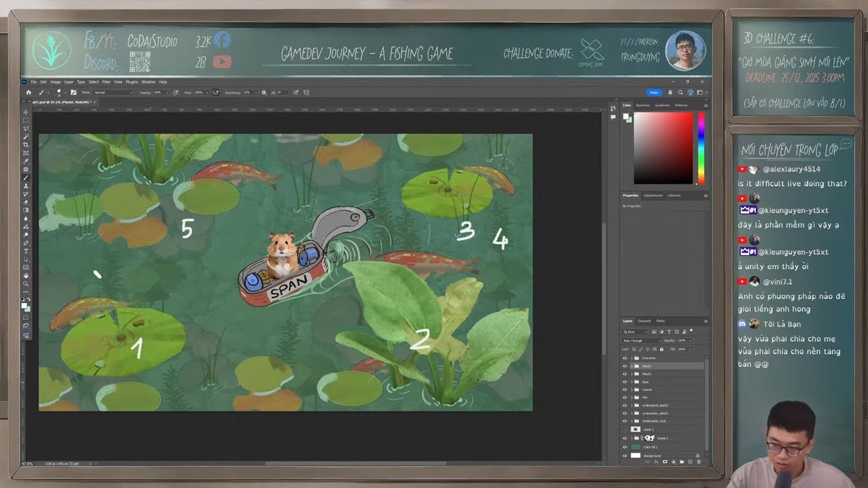Create new adjustment layer icon

click(x=673, y=462)
